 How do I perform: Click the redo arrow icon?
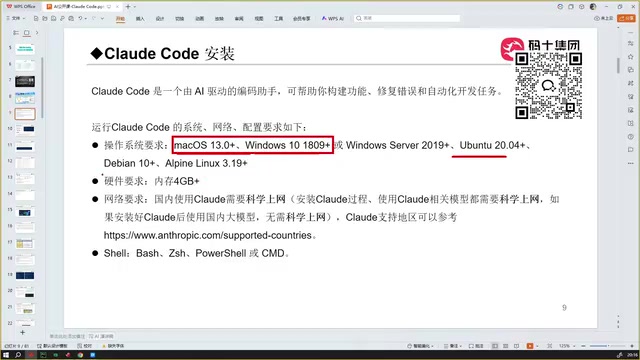[x=93, y=18]
